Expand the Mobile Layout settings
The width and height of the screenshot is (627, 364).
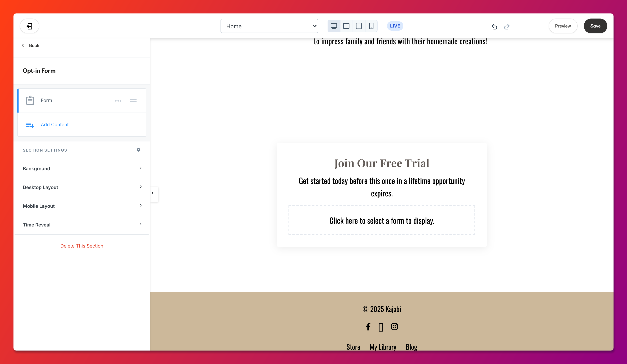coord(82,206)
